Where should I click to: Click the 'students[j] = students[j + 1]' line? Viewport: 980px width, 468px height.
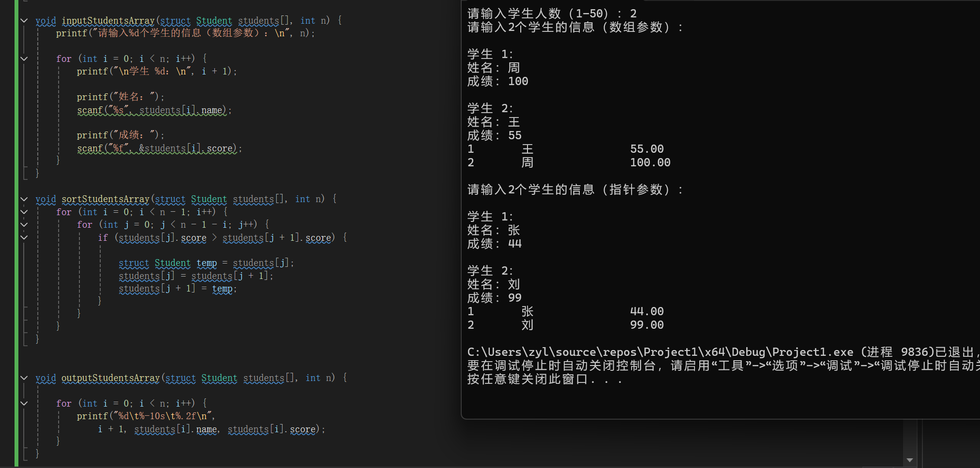point(196,276)
